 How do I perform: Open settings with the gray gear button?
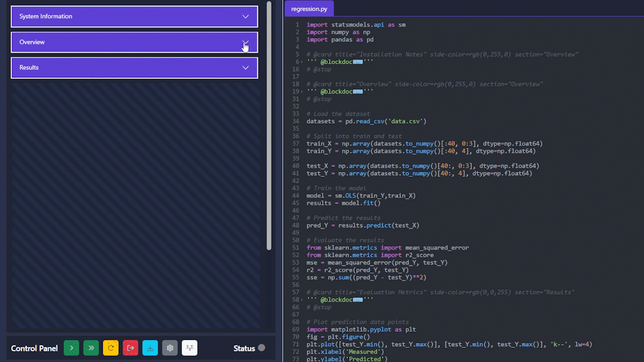(x=170, y=348)
